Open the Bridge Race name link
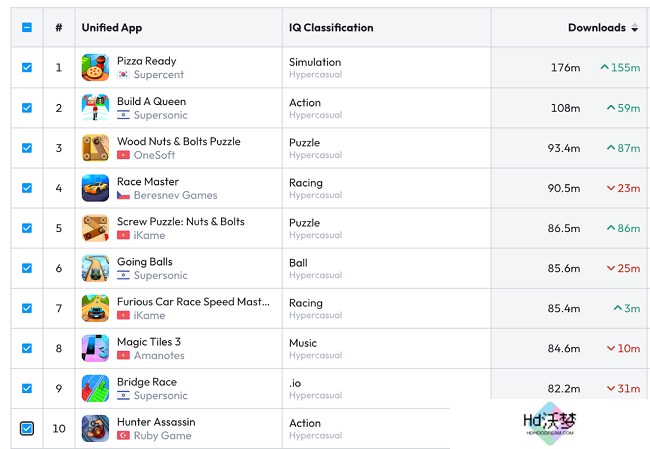 click(x=147, y=382)
